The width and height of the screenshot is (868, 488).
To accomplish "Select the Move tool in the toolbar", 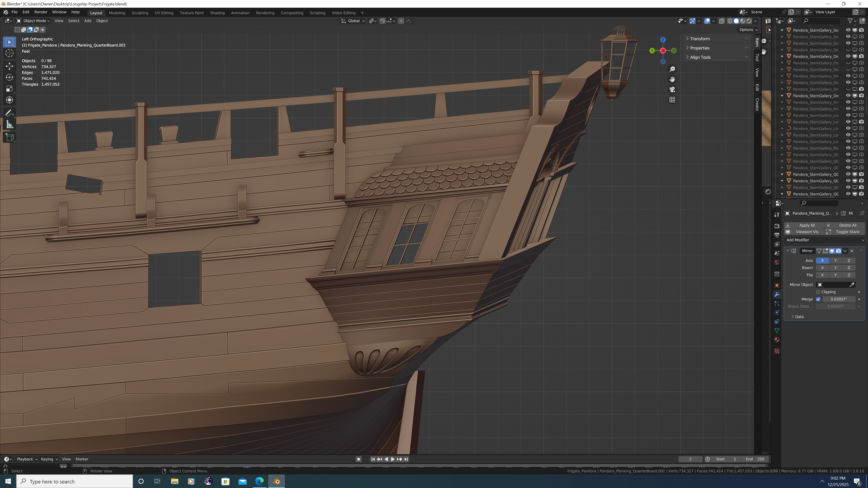I will point(9,66).
